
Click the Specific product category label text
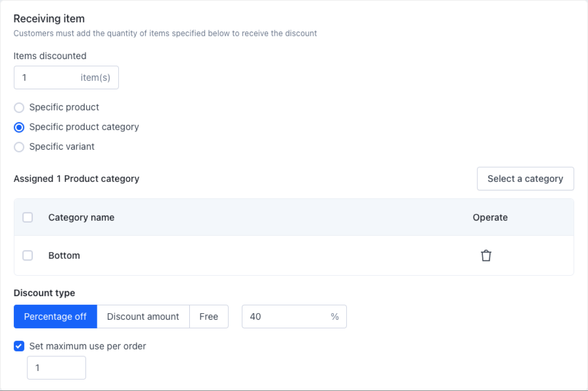tap(84, 127)
